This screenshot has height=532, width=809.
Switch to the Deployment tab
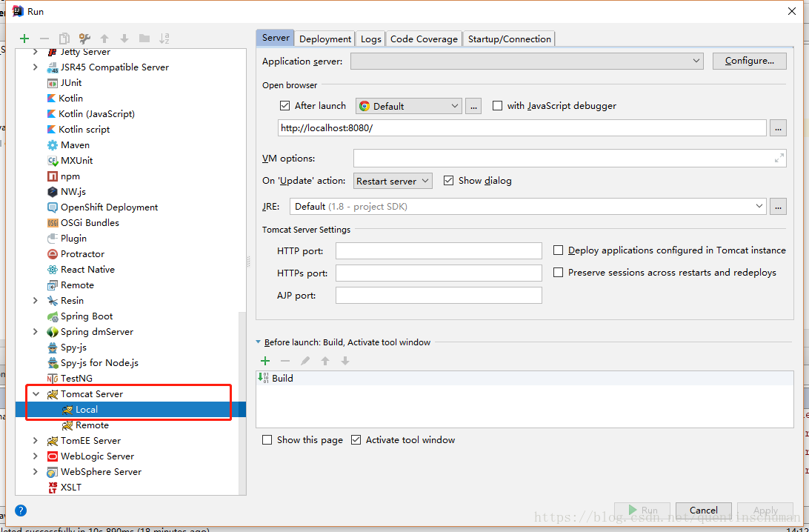point(325,39)
